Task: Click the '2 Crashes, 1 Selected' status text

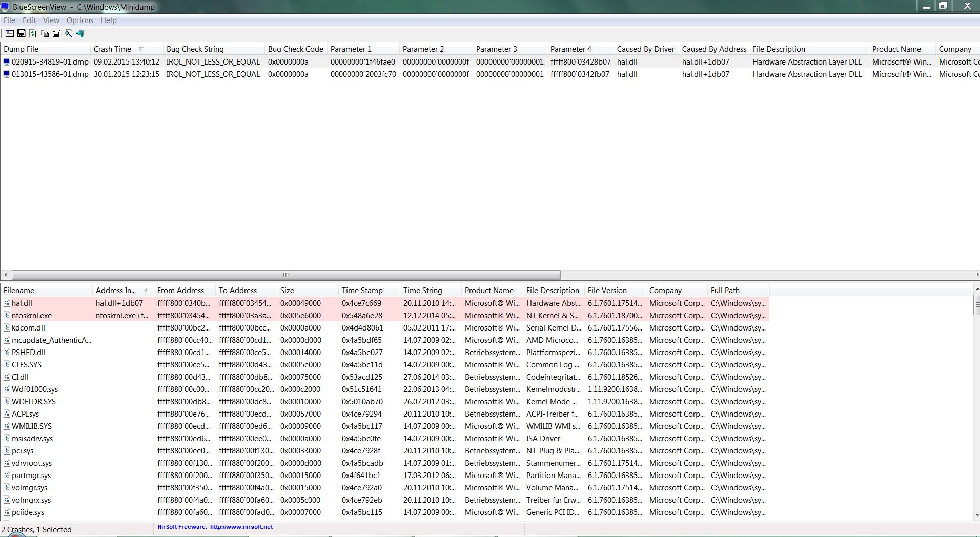Action: point(37,530)
